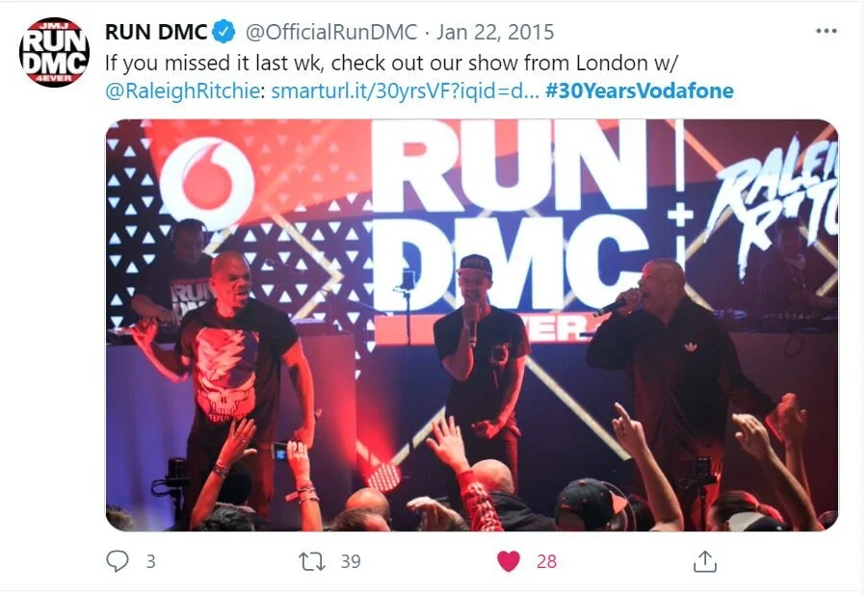Follow the smarturl.it/30yrsVF link
This screenshot has height=595, width=868.
click(x=404, y=91)
